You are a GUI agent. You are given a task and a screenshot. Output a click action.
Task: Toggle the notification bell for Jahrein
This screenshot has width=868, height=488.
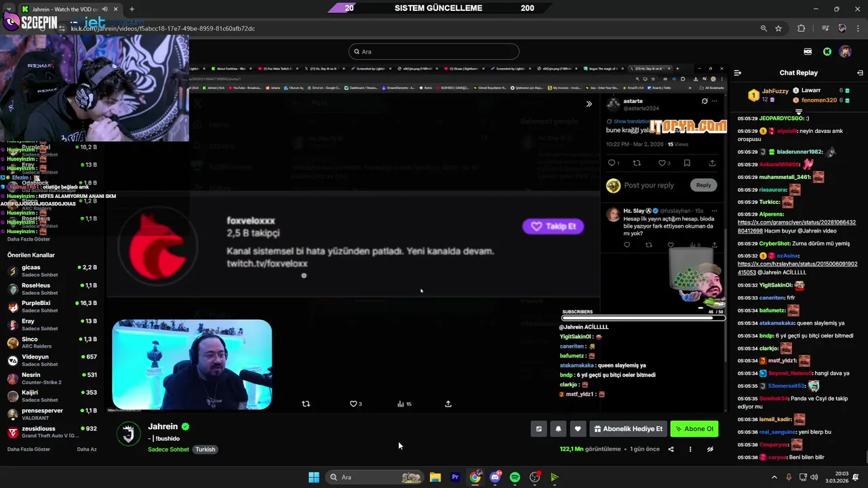pos(558,428)
